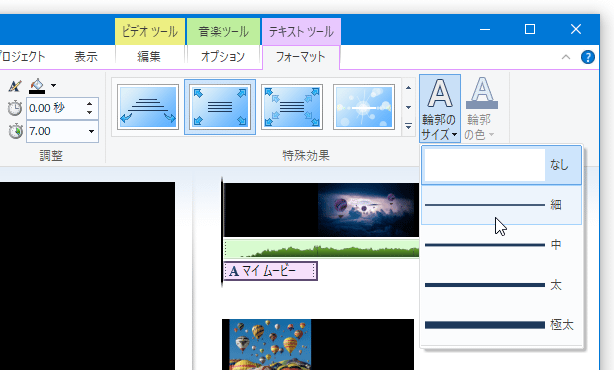Image resolution: width=614 pixels, height=370 pixels.
Task: Select the scroll-arc text effect thumbnail
Action: 148,107
